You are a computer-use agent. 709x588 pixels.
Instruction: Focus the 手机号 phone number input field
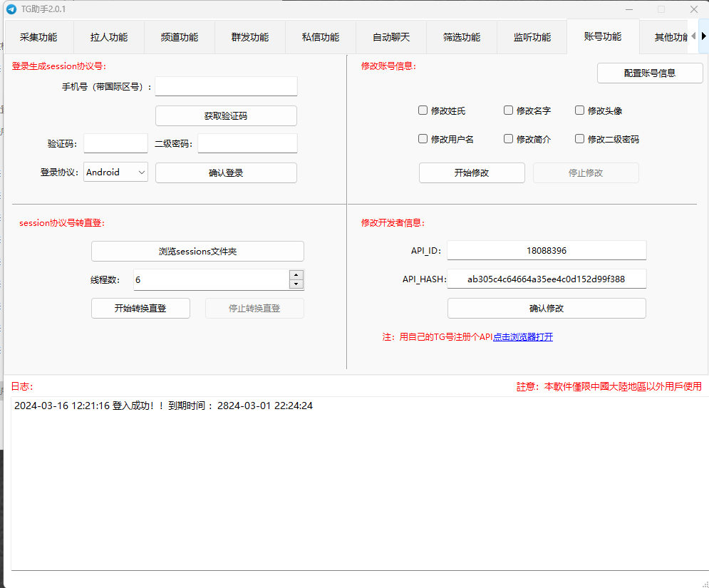(226, 86)
